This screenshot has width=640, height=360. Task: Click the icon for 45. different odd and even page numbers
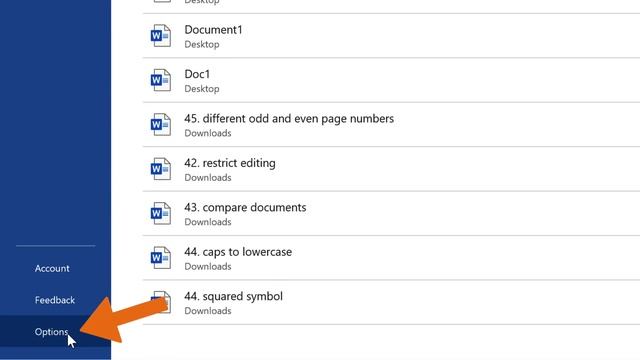click(161, 125)
